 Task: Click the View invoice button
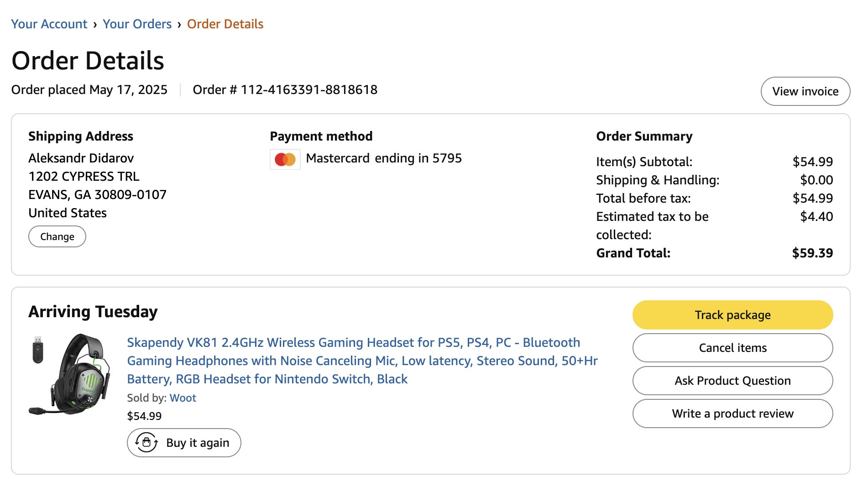coord(805,91)
